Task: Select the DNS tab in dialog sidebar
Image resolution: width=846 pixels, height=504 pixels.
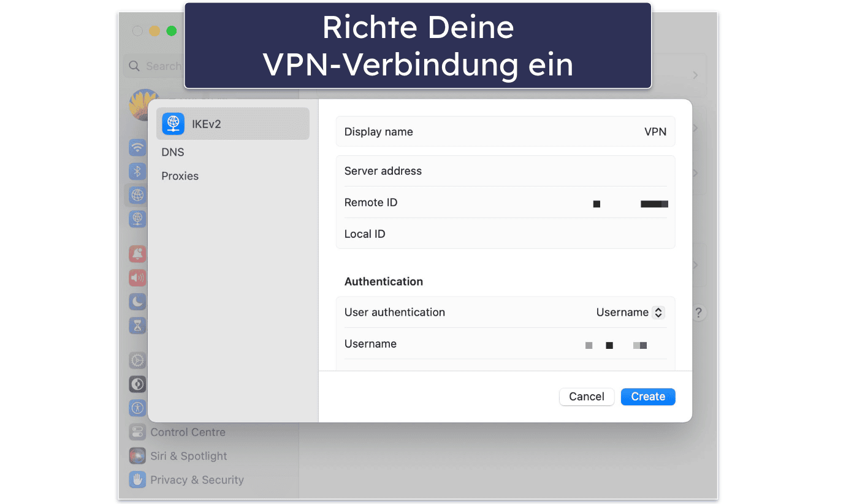Action: (x=173, y=152)
